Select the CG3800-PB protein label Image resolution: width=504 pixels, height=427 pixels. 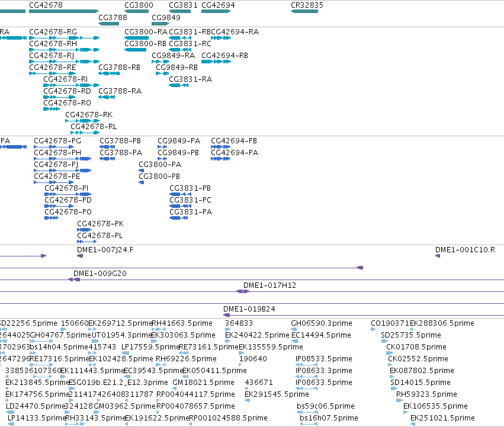(159, 176)
